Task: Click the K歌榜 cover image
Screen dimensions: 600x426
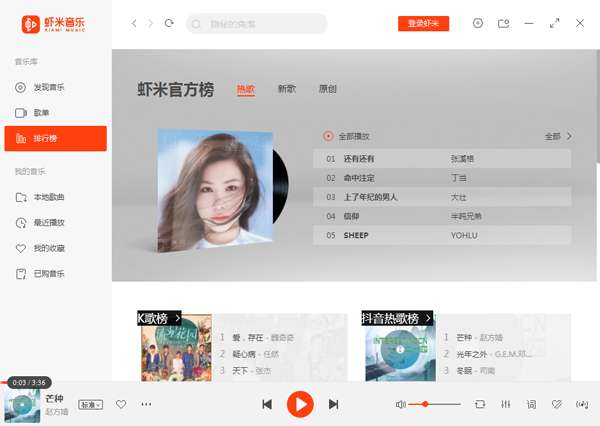Action: [176, 352]
